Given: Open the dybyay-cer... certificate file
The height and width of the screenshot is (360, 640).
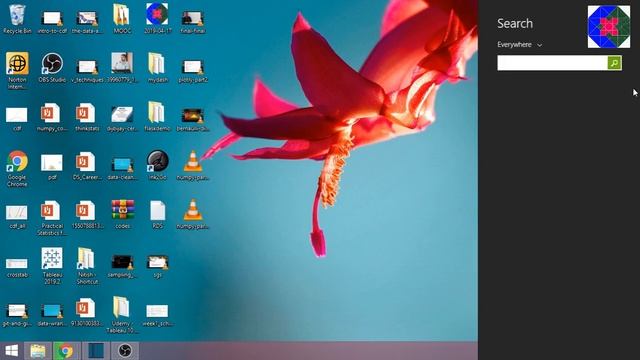Looking at the screenshot, I should point(122,119).
